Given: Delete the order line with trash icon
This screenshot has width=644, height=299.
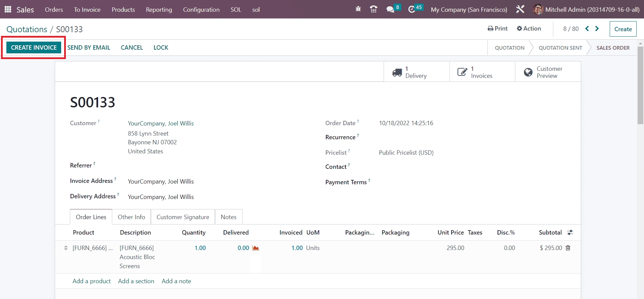Looking at the screenshot, I should [568, 248].
